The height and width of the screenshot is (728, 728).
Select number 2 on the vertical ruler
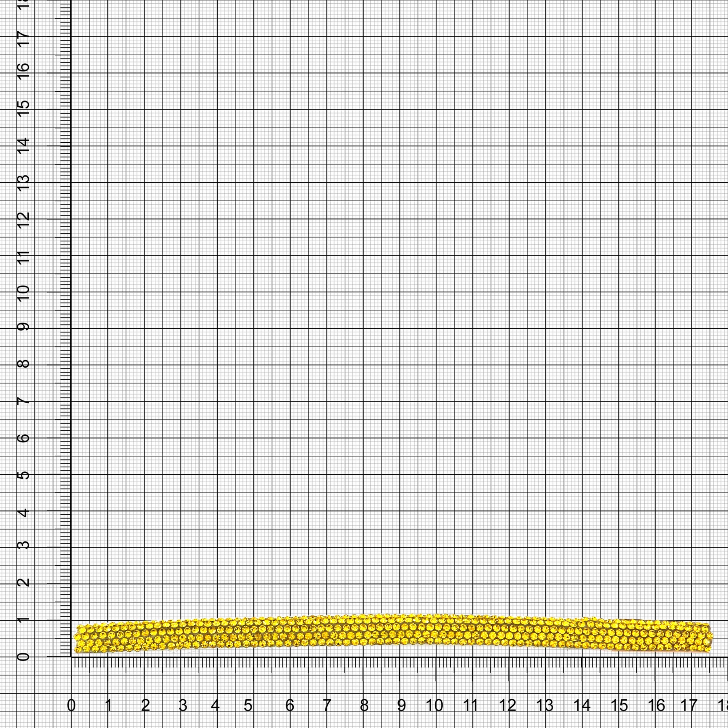(x=23, y=582)
